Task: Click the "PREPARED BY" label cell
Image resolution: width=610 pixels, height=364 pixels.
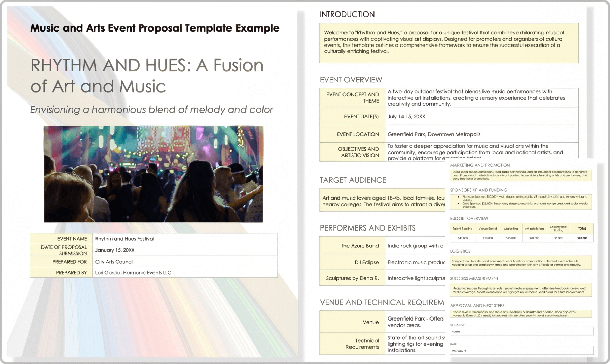Action: (x=61, y=272)
